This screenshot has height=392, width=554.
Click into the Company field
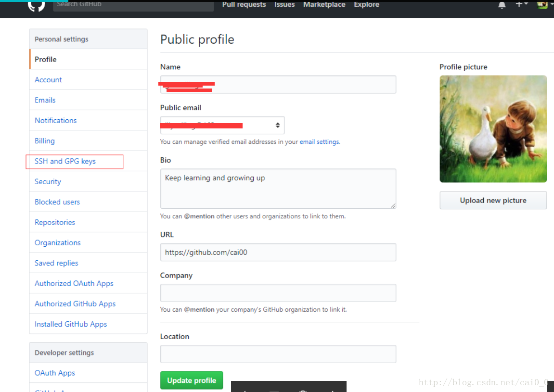278,293
